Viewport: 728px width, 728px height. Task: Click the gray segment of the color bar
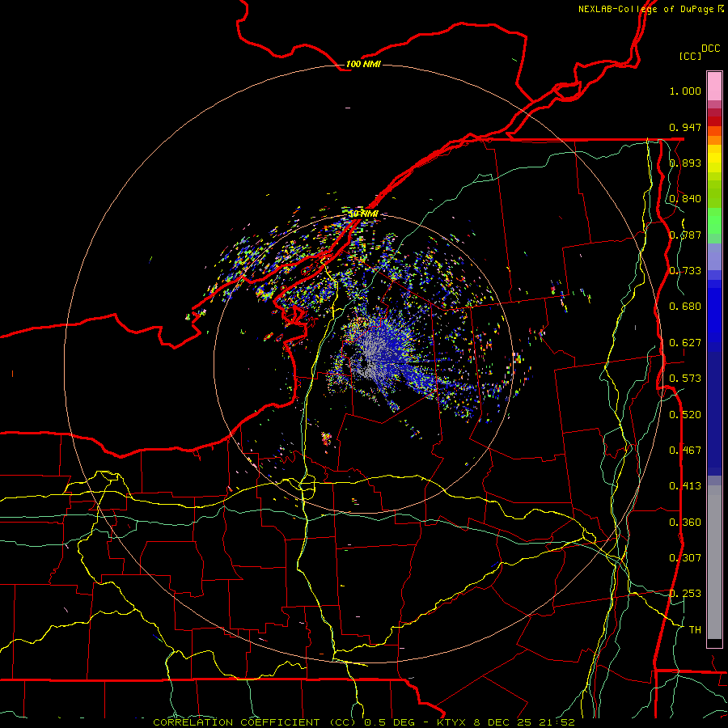coord(714,562)
